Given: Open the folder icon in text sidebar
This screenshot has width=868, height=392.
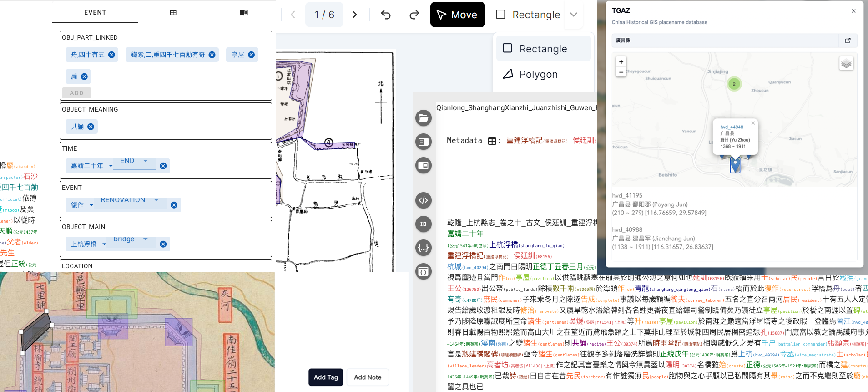Looking at the screenshot, I should pyautogui.click(x=424, y=118).
